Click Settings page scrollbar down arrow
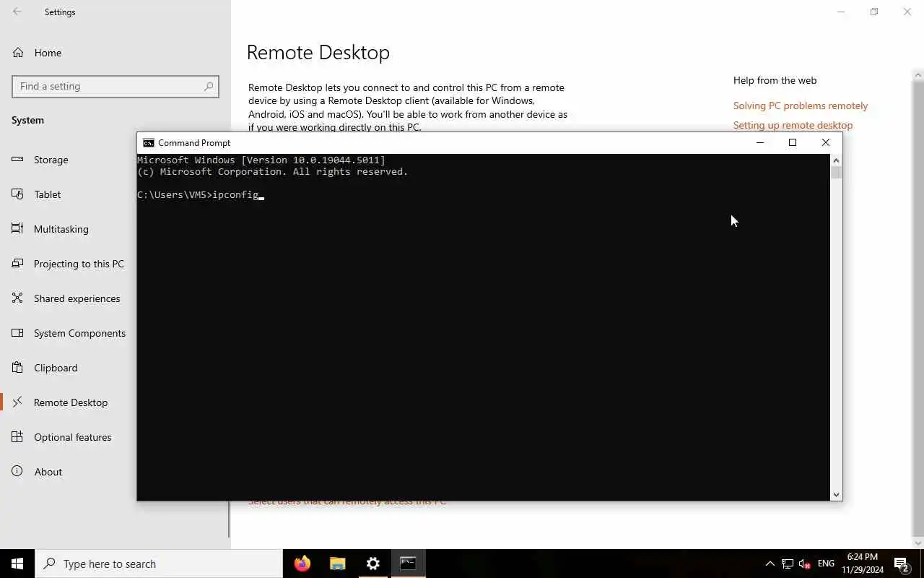Image resolution: width=924 pixels, height=578 pixels. (918, 543)
